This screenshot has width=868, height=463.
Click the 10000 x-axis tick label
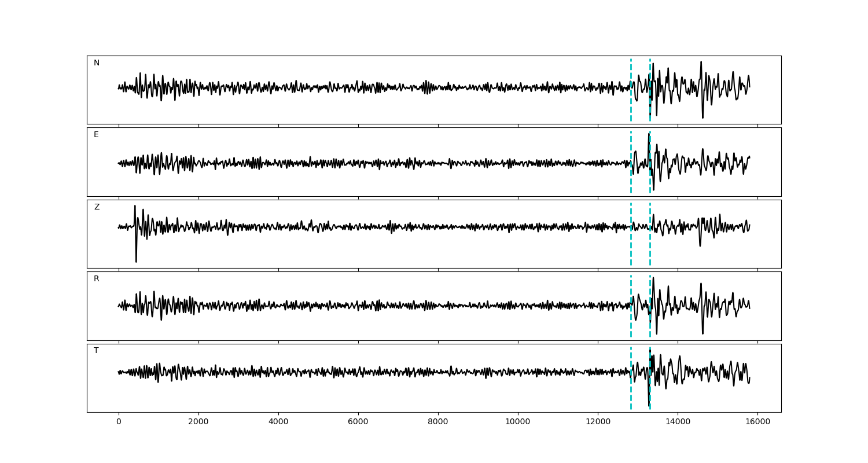tap(518, 422)
